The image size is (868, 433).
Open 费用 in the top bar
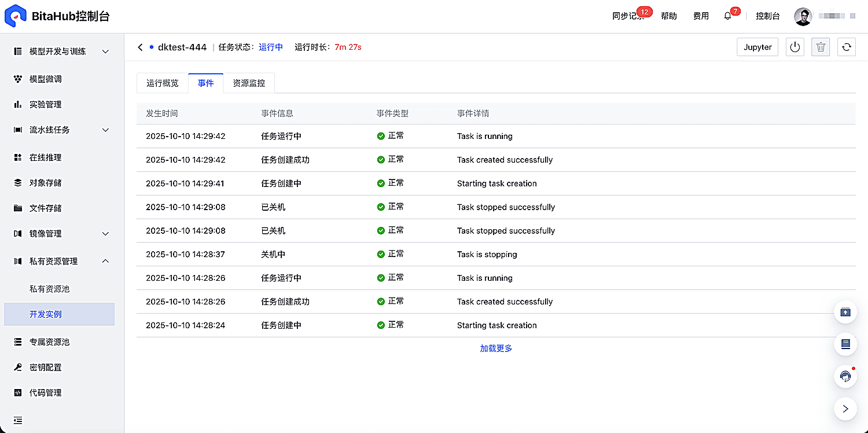[x=701, y=16]
